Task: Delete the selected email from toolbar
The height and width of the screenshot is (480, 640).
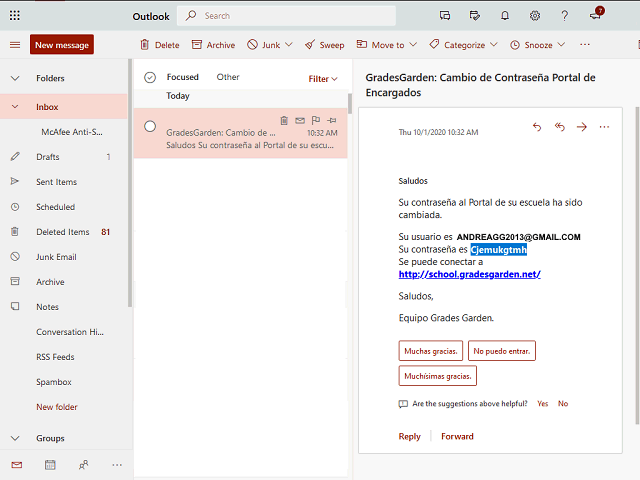Action: pos(160,44)
